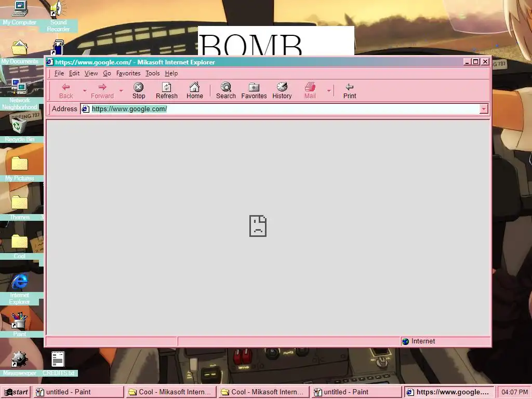The image size is (532, 399).
Task: Select the Recycle Bin desktop icon
Action: coord(19,130)
